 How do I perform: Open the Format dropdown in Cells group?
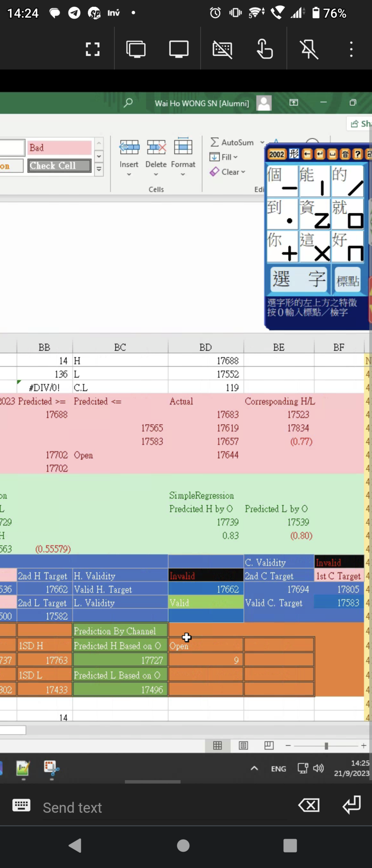click(x=183, y=175)
